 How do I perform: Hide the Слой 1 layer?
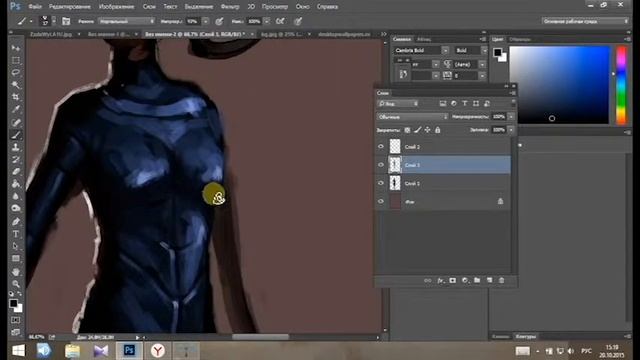(x=381, y=183)
